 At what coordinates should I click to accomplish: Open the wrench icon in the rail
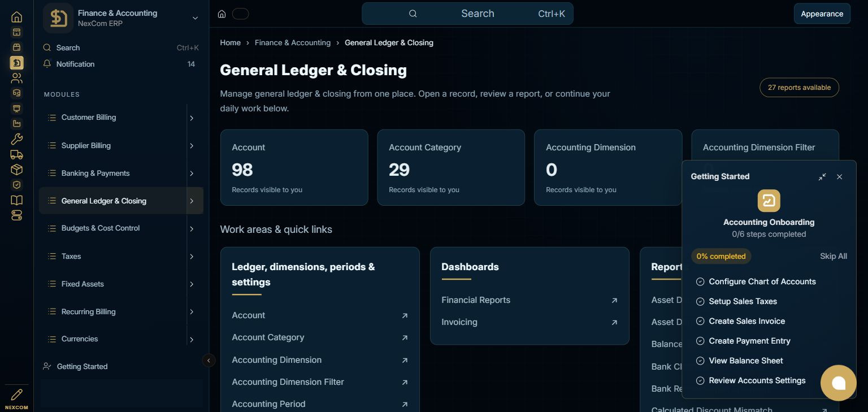pos(16,139)
